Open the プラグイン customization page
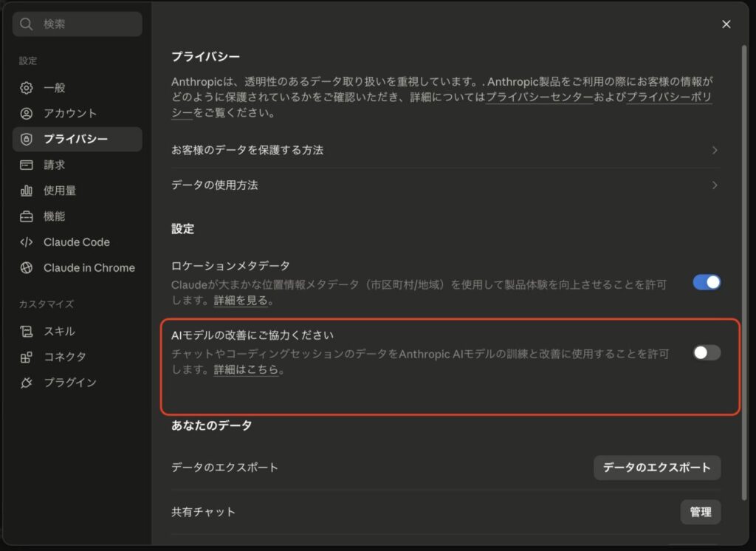The height and width of the screenshot is (551, 756). click(x=77, y=383)
